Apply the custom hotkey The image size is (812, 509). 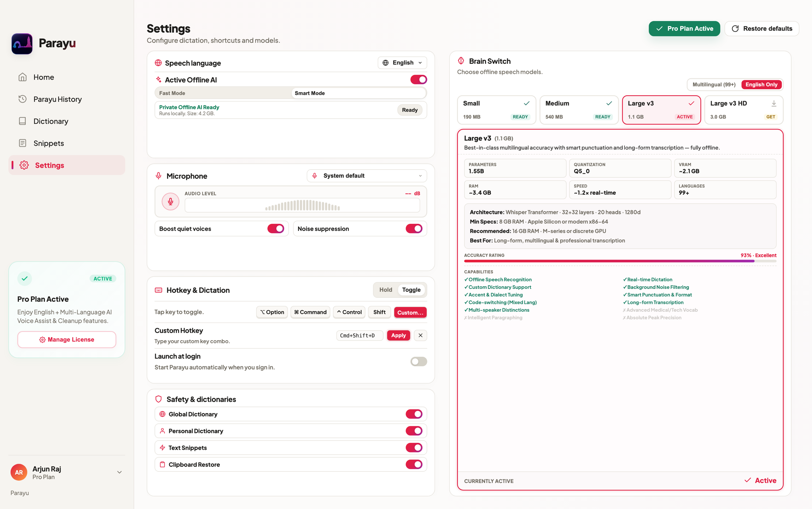[398, 335]
